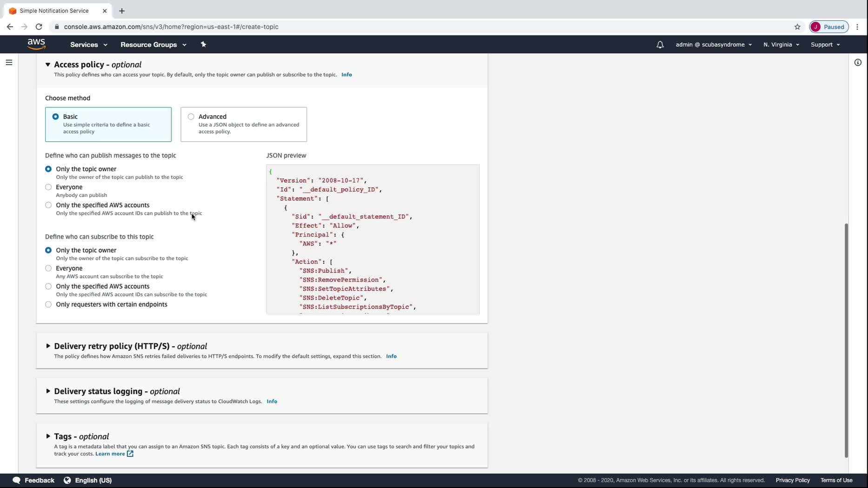Image resolution: width=868 pixels, height=488 pixels.
Task: Choose 'Only the specified AWS accounts' for subscribing
Action: coord(48,287)
